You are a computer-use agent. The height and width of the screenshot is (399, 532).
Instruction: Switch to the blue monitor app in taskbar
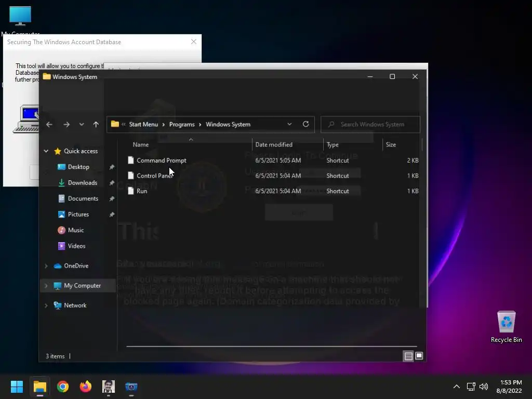(131, 387)
